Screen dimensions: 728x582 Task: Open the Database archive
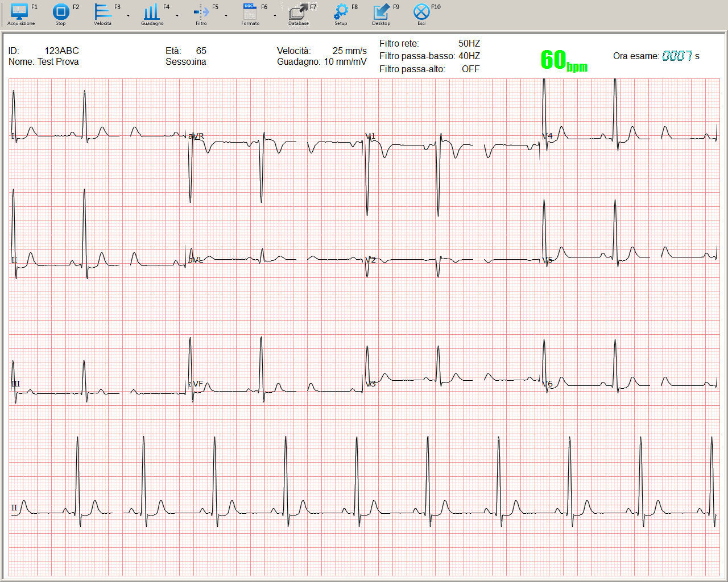(298, 12)
